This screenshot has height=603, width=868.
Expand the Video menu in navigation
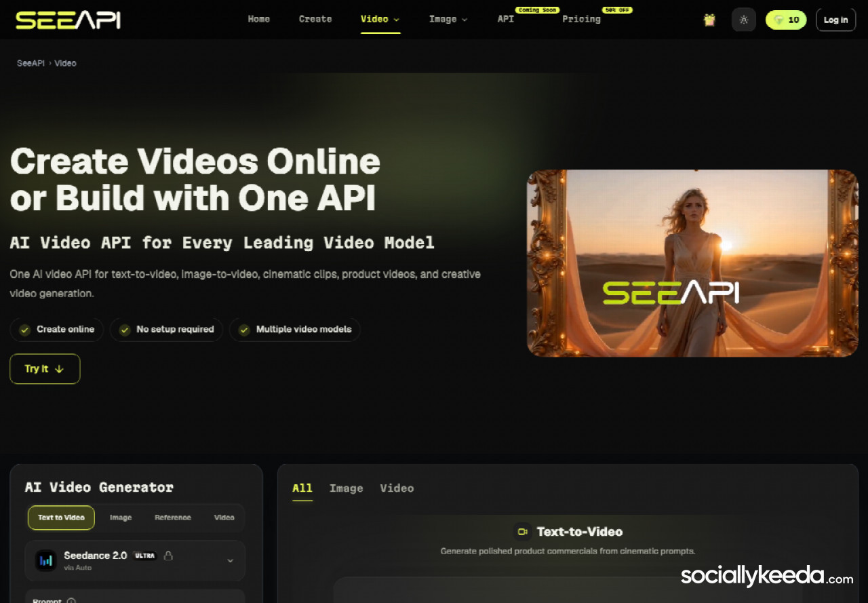coord(380,19)
